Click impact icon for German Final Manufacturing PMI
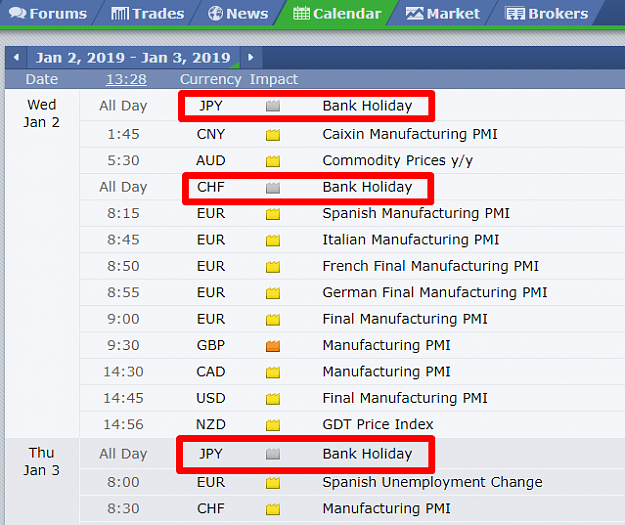Image resolution: width=625 pixels, height=525 pixels. pyautogui.click(x=273, y=293)
